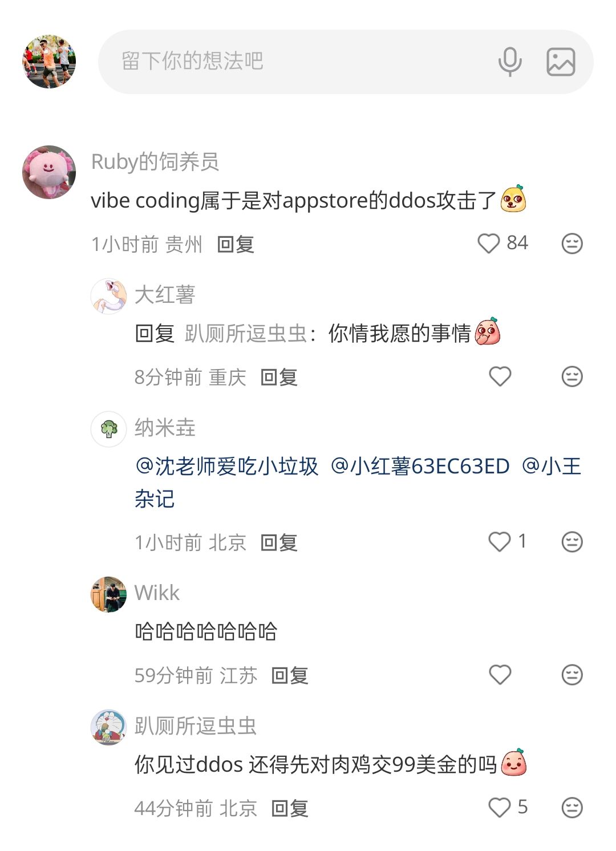The image size is (616, 851).
Task: Open emoji reaction on 趴厕所逗虫虫's comment
Action: [x=572, y=808]
